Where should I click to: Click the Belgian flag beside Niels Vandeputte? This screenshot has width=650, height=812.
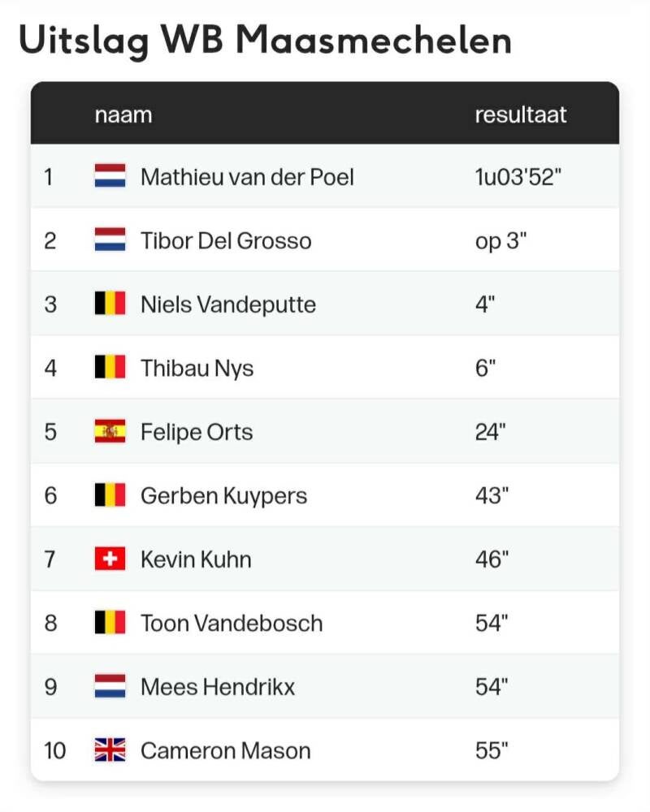tap(110, 304)
